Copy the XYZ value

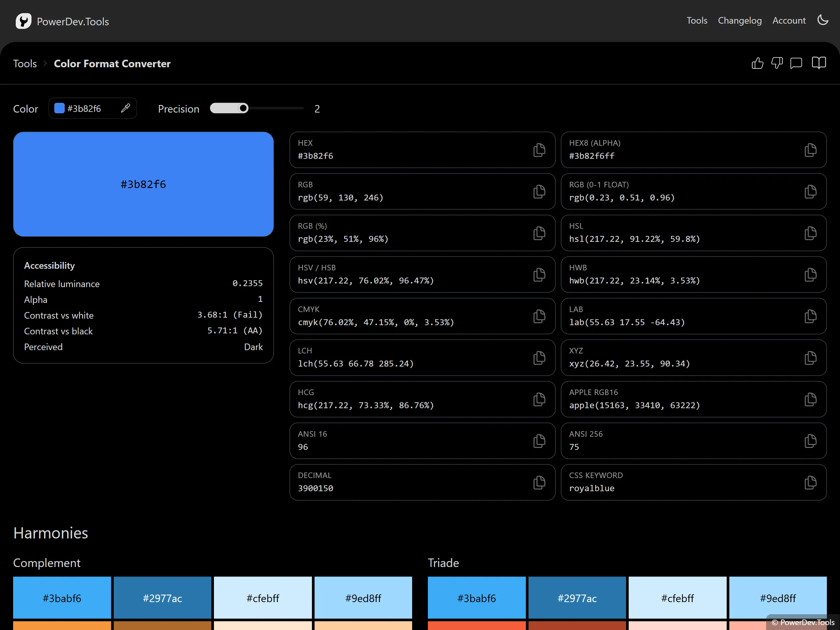click(x=810, y=358)
